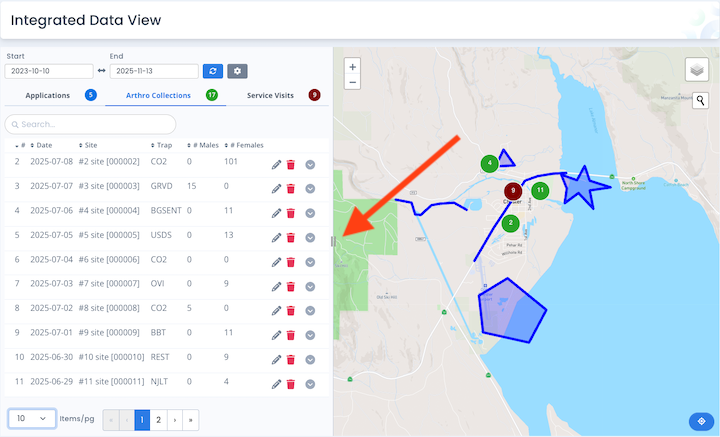Image resolution: width=720 pixels, height=437 pixels.
Task: Expand row 4 details chevron
Action: tap(310, 213)
